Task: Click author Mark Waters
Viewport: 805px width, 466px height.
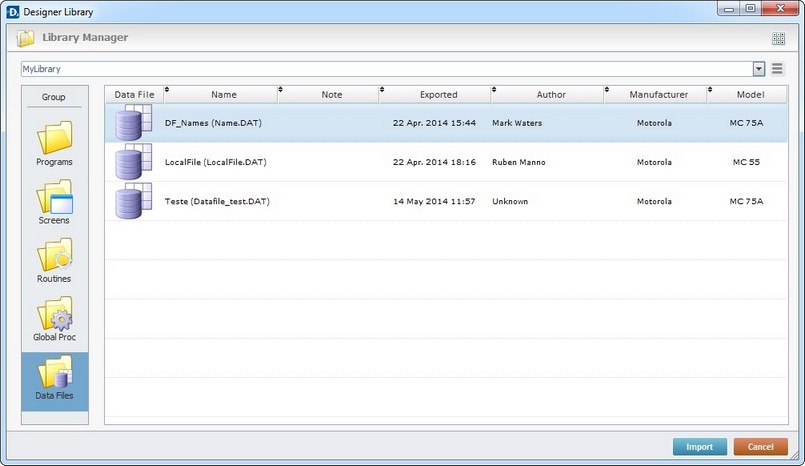Action: 517,123
